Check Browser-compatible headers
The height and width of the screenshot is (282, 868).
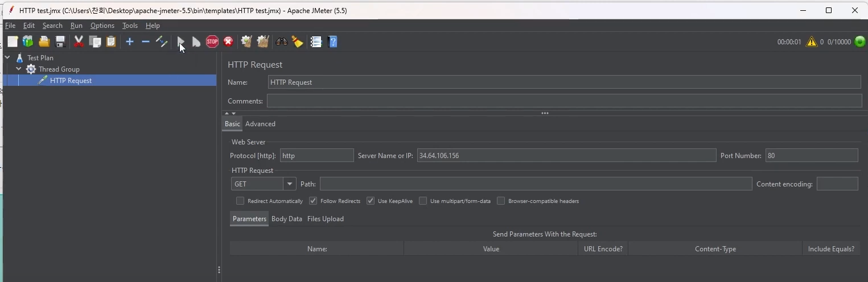[501, 201]
